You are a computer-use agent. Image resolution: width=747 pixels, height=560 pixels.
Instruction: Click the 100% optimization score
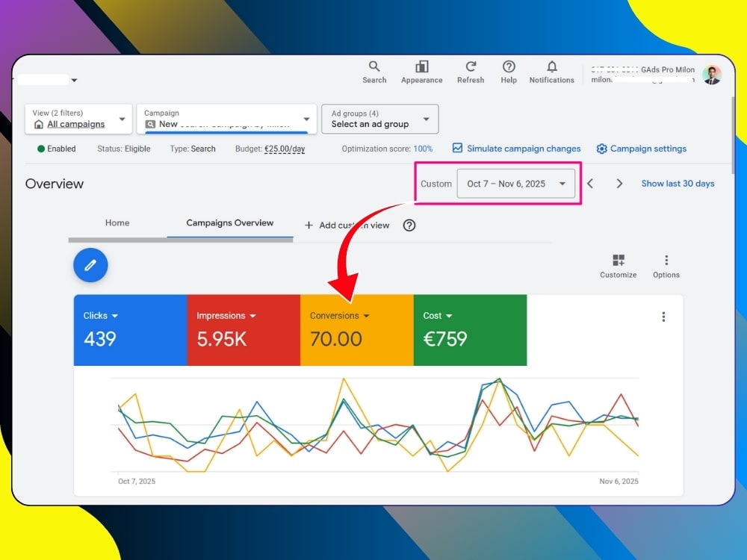coord(423,149)
